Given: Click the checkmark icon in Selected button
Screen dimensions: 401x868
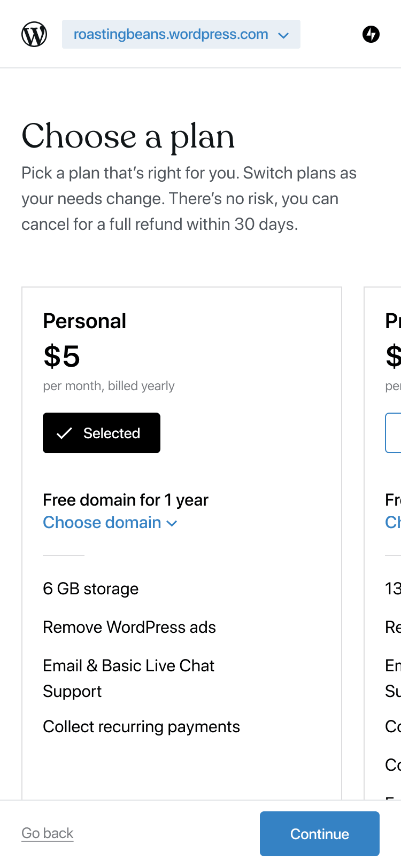Looking at the screenshot, I should pos(64,433).
